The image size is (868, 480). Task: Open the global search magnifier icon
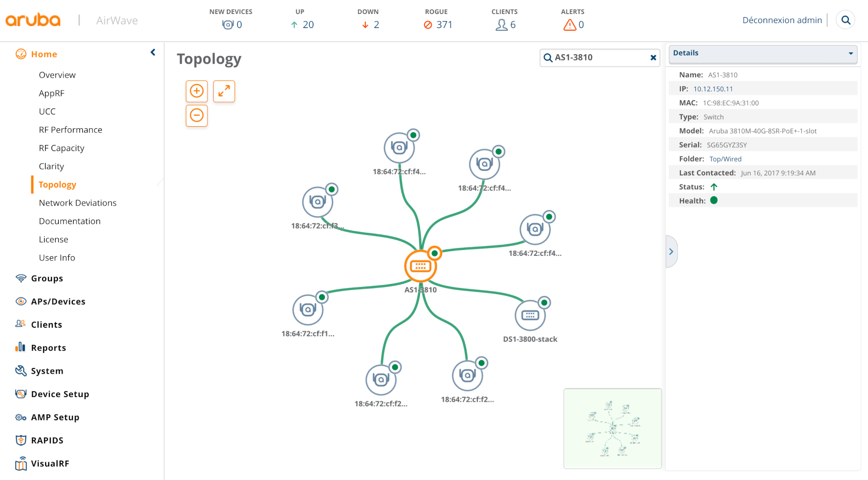[x=845, y=20]
